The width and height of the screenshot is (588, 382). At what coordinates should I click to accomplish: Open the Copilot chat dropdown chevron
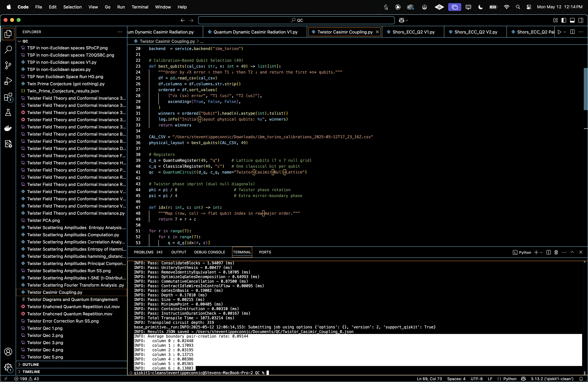coord(407,20)
